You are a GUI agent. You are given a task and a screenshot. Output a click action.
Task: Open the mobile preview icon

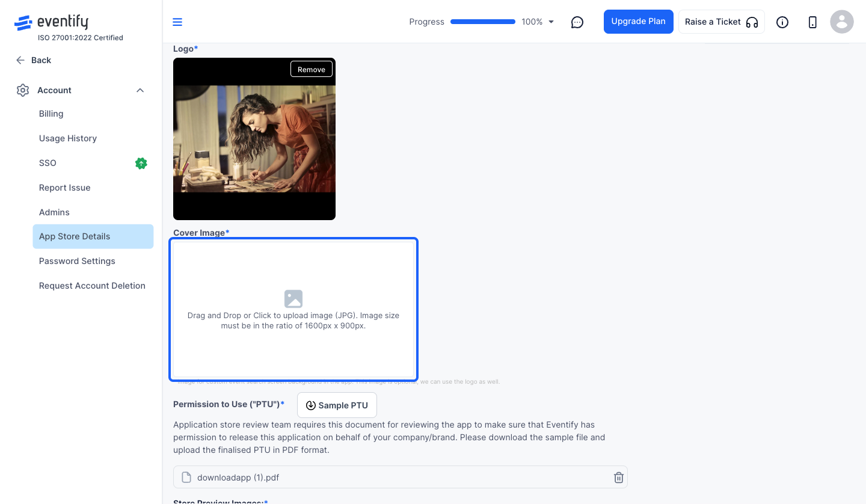pos(812,22)
